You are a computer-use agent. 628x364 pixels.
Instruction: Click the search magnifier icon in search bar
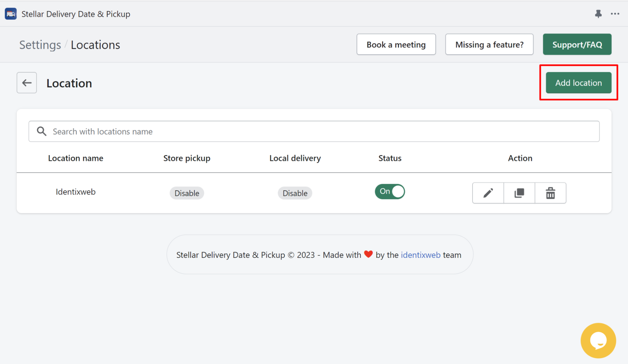coord(41,131)
